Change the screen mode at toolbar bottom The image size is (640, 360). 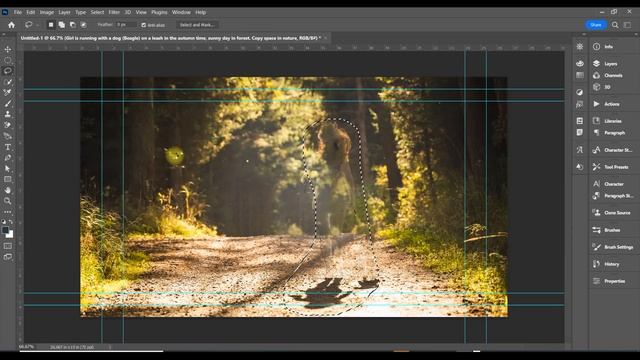click(8, 257)
